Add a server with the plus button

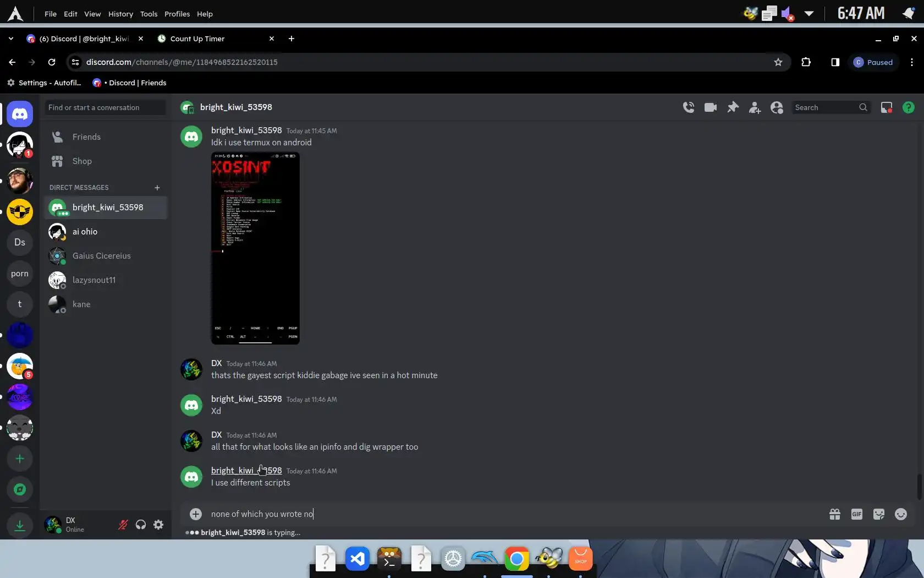20,459
